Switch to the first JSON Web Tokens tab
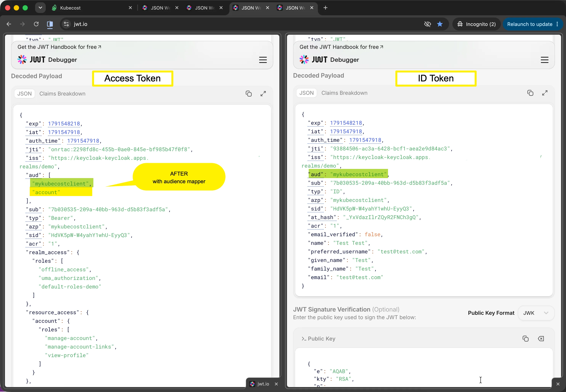This screenshot has width=566, height=392. click(157, 8)
